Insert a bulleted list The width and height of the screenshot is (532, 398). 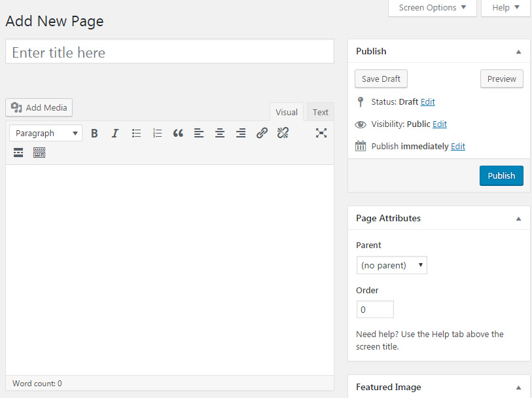136,133
